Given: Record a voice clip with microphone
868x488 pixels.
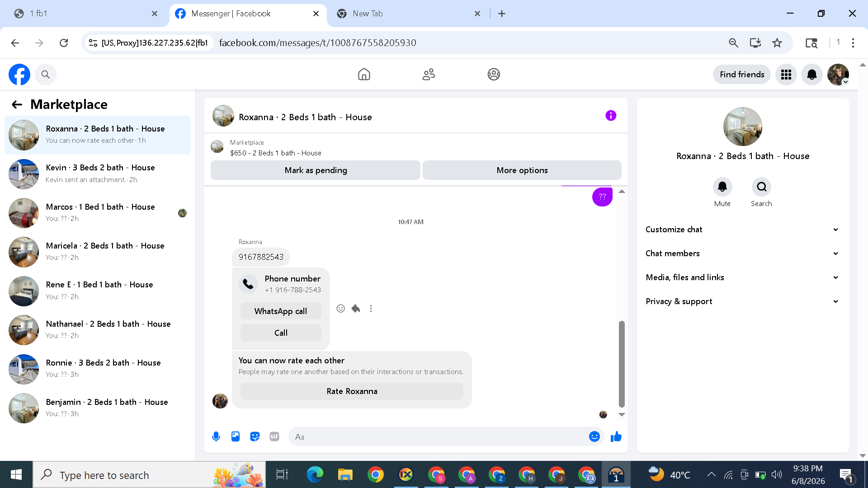Looking at the screenshot, I should coord(216,436).
